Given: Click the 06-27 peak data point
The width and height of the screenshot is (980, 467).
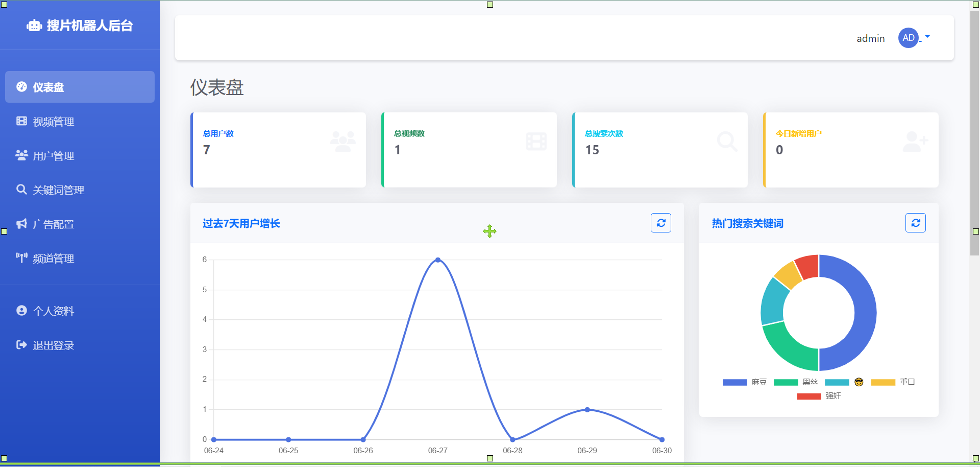Looking at the screenshot, I should point(438,260).
